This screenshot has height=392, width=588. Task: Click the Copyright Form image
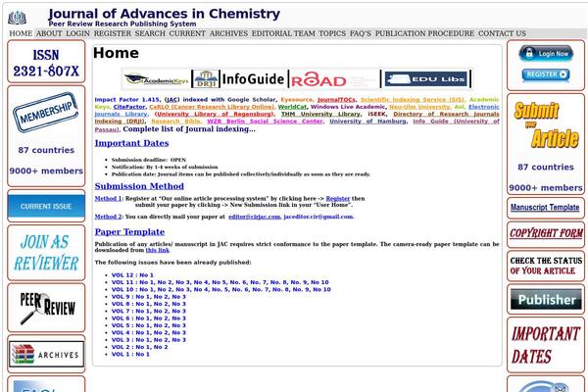tap(546, 233)
